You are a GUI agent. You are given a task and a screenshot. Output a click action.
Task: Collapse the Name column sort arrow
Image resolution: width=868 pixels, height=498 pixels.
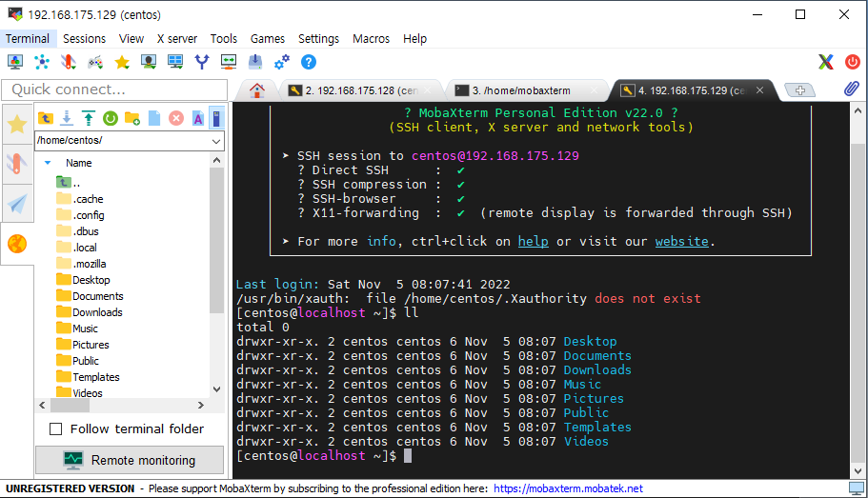point(48,163)
